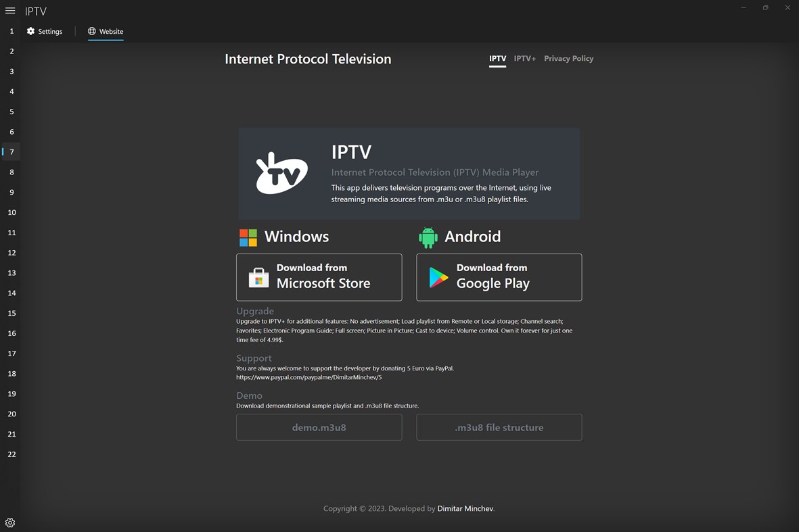Image resolution: width=799 pixels, height=532 pixels.
Task: Click the Google Play triangle icon
Action: point(438,277)
